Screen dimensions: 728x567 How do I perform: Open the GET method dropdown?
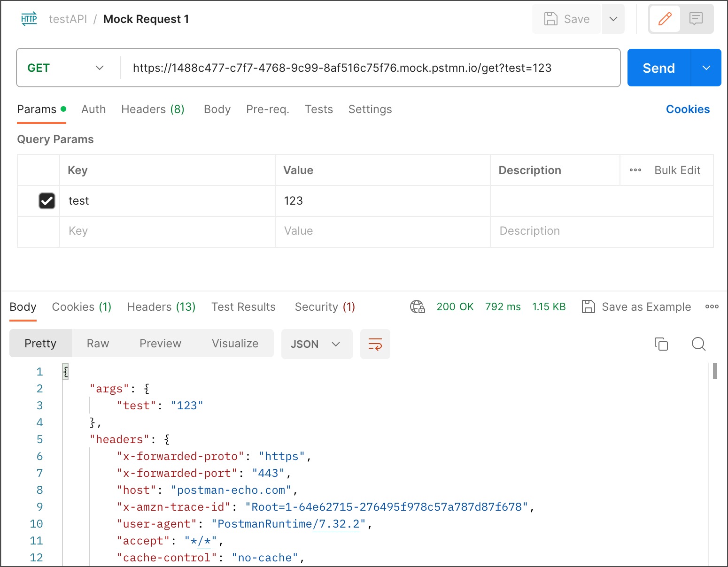(66, 68)
